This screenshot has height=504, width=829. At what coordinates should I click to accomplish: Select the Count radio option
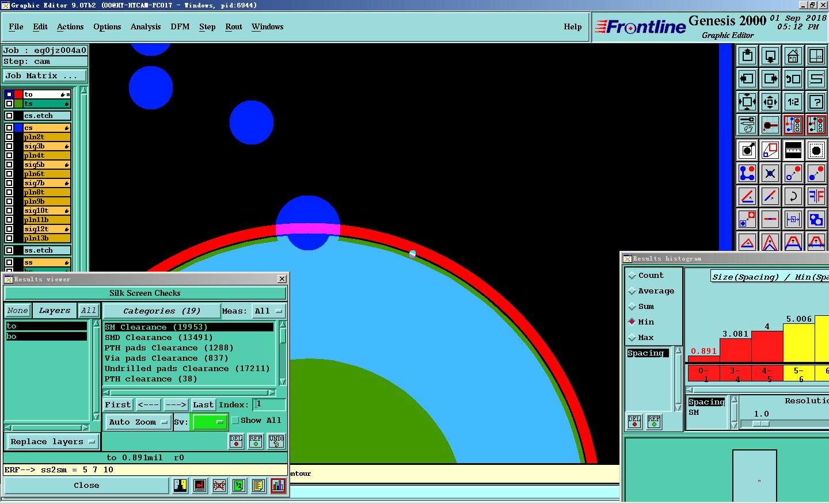click(x=632, y=276)
